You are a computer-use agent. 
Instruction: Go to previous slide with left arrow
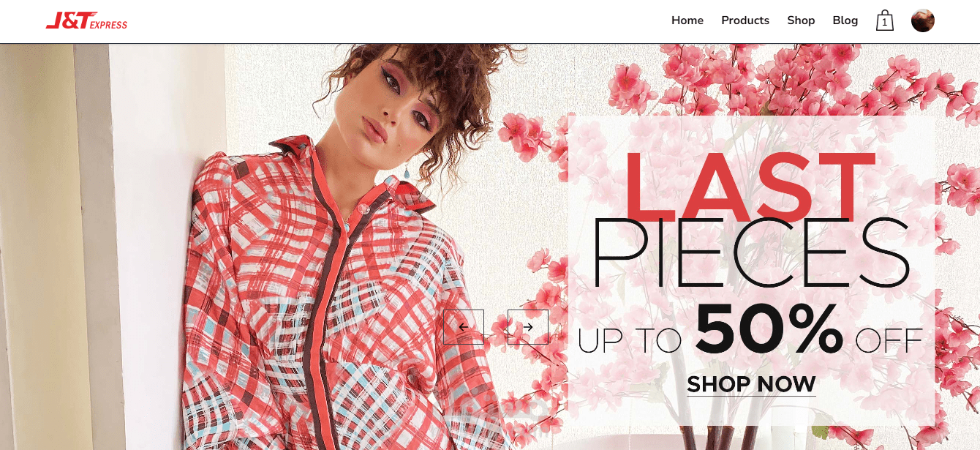463,327
